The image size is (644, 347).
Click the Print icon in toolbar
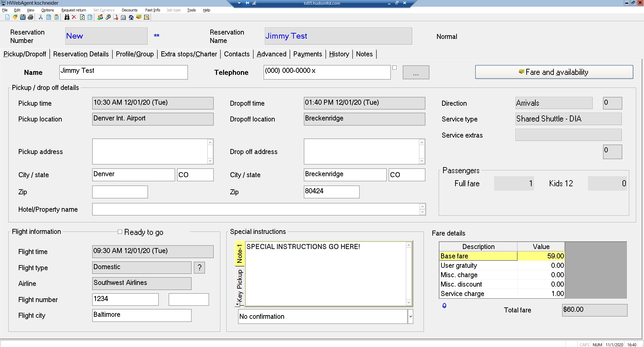pyautogui.click(x=31, y=17)
